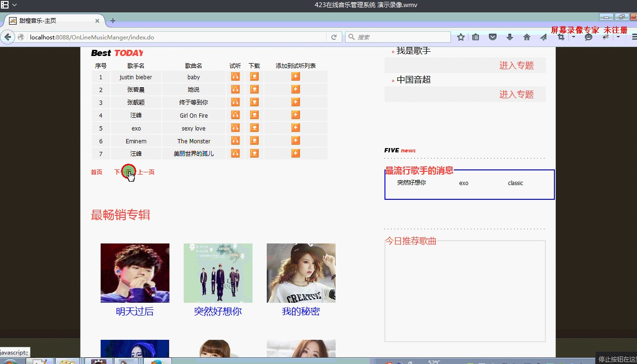Open the 明天过后 album title link
Screen dimensions: 637x364
click(135, 311)
